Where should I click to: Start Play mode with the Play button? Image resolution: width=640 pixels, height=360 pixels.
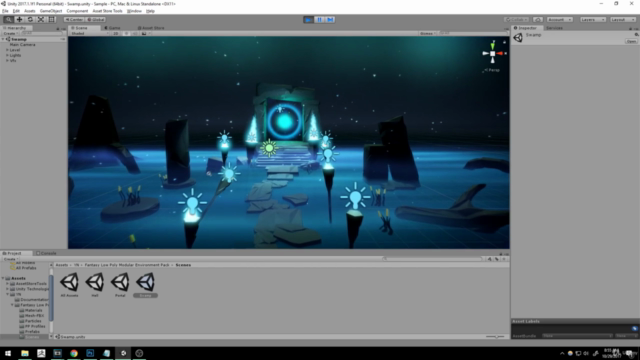click(309, 19)
